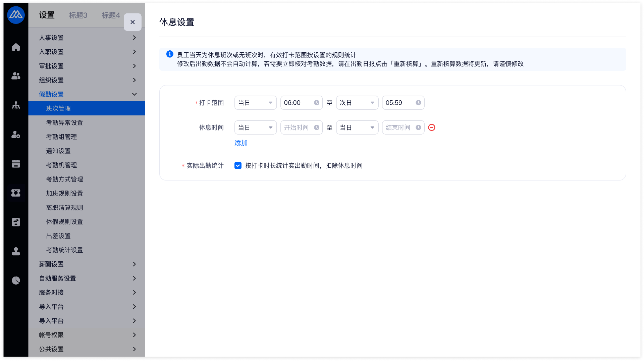644x361 pixels.
Task: Click the home icon in left sidebar
Action: tap(16, 47)
